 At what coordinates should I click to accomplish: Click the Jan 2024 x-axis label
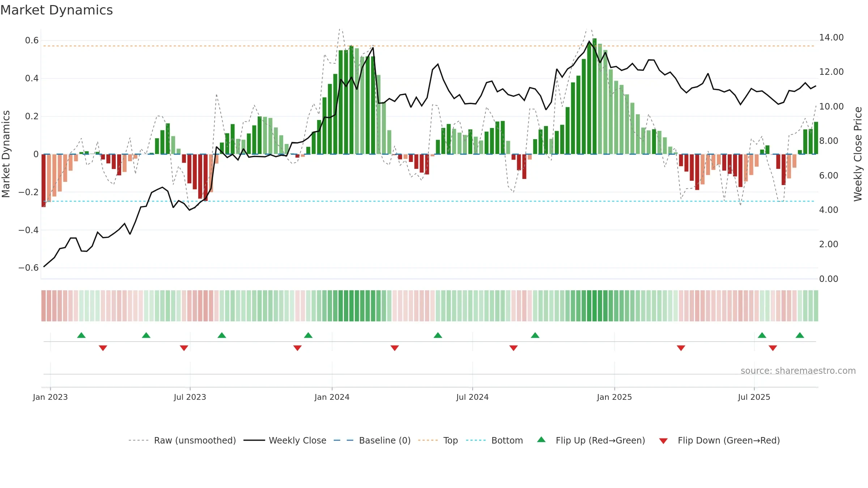[x=332, y=397]
